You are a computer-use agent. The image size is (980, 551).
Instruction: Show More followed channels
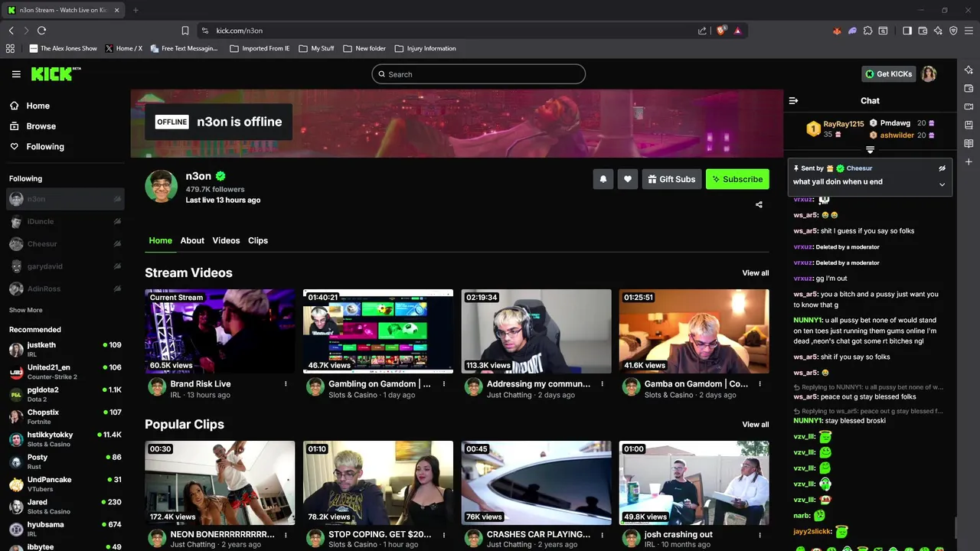point(25,310)
